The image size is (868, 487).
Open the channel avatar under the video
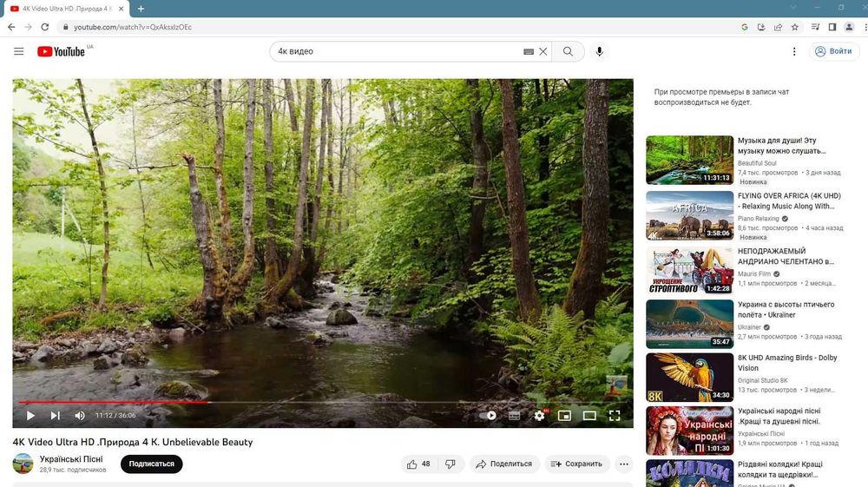[x=23, y=464]
